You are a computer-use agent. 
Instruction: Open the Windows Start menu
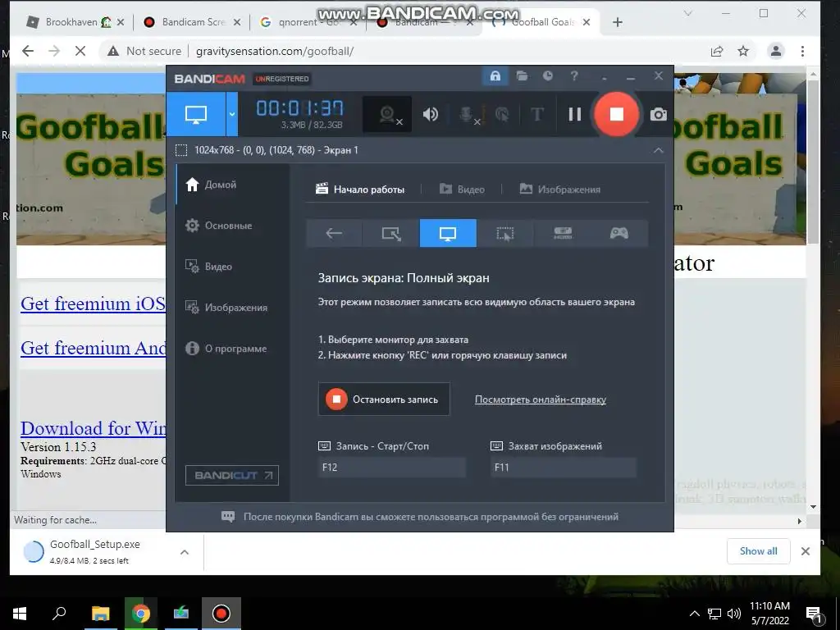tap(20, 614)
